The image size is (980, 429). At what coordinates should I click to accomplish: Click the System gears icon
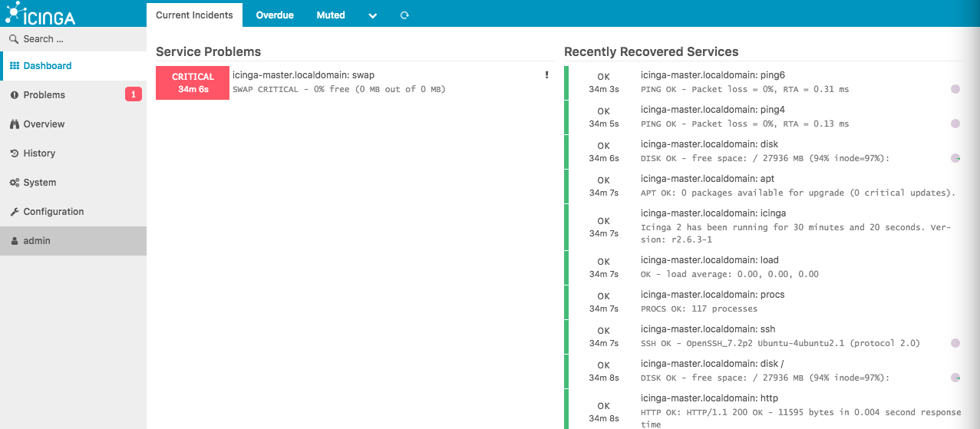point(15,183)
